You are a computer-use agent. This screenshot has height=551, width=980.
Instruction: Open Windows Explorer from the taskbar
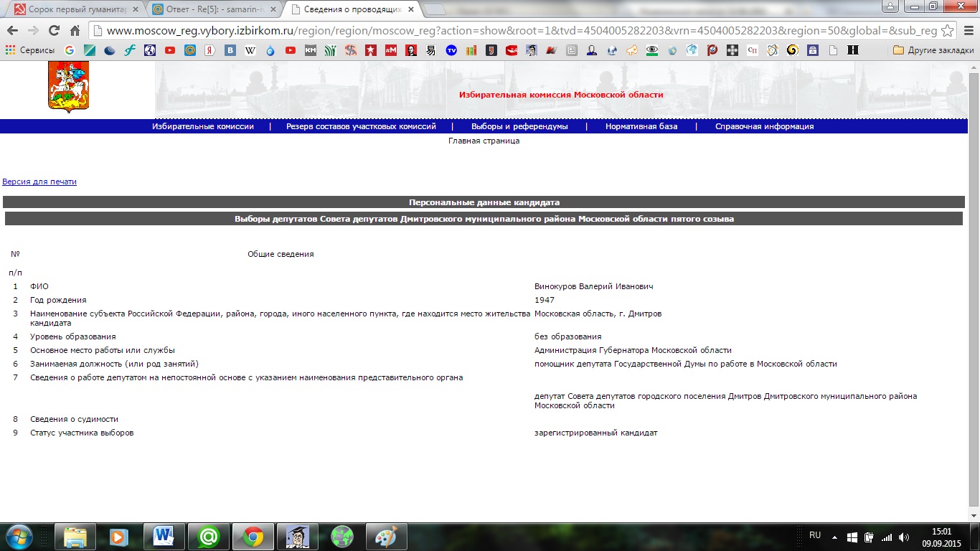pyautogui.click(x=75, y=537)
